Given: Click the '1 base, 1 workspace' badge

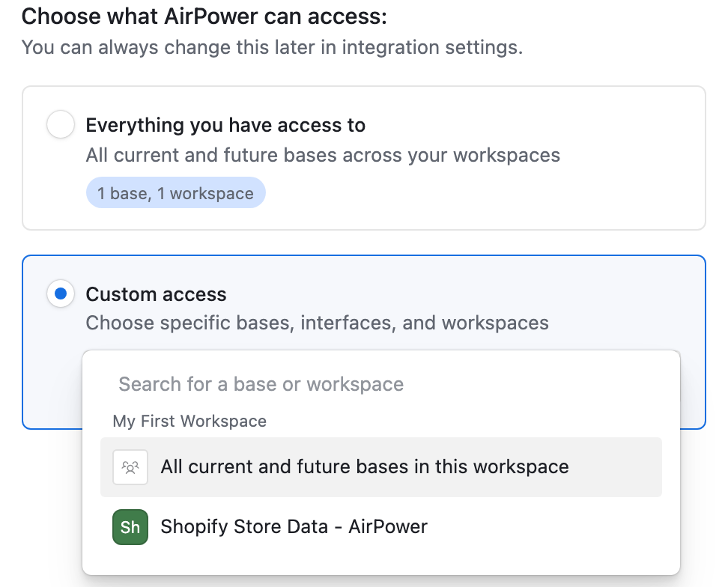Looking at the screenshot, I should click(175, 192).
